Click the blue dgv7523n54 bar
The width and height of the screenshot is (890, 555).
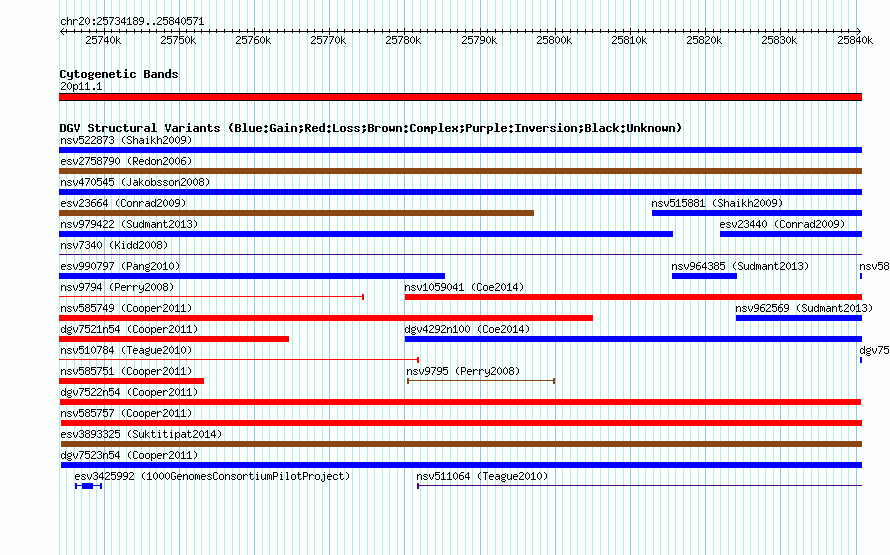[x=461, y=465]
